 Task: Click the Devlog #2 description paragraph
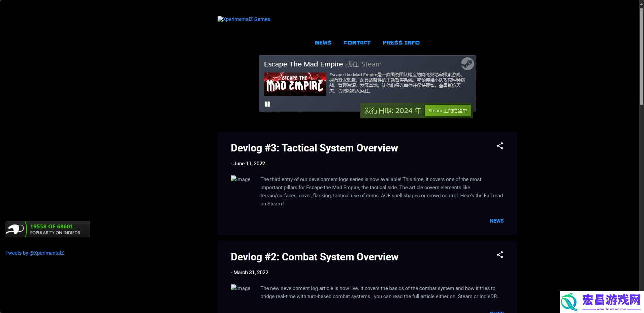pos(380,292)
